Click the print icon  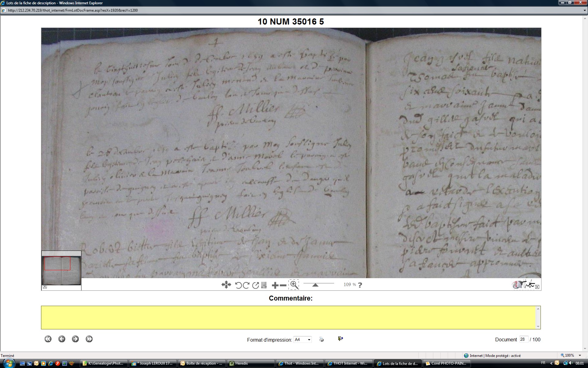[x=321, y=339]
